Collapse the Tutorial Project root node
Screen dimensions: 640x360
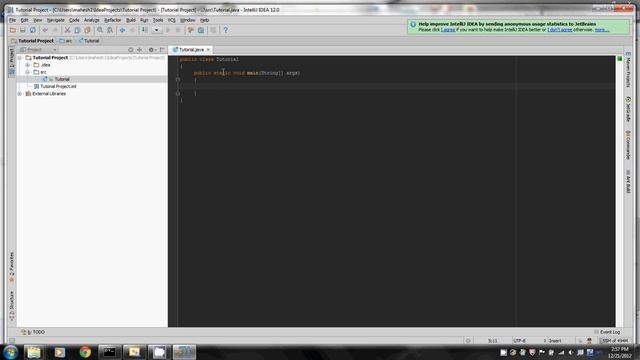pos(20,58)
